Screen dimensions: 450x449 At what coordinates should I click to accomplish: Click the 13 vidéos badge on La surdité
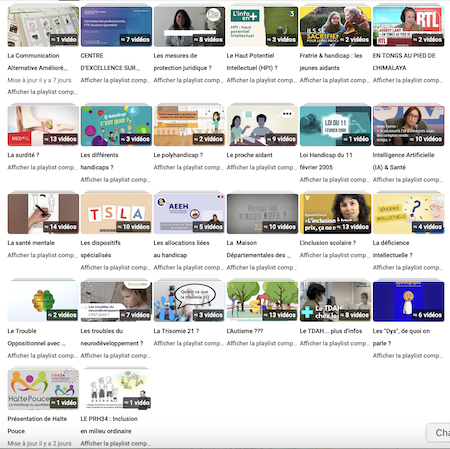60,139
